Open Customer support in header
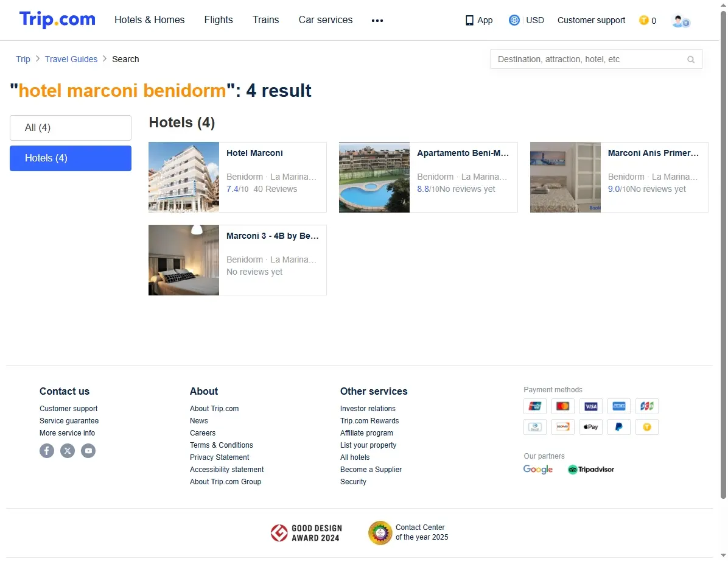 click(x=591, y=20)
